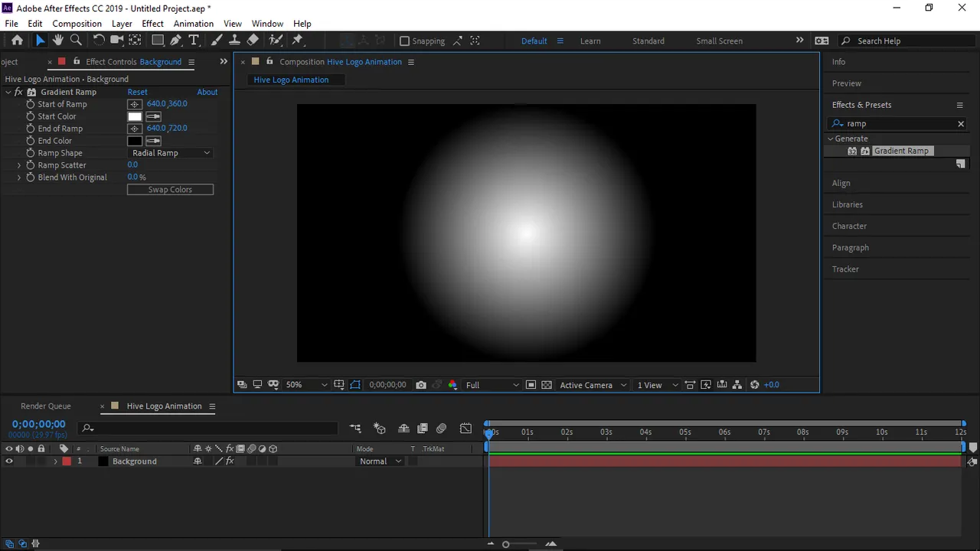Open the Composition menu
The width and height of the screenshot is (980, 551).
coord(77,24)
